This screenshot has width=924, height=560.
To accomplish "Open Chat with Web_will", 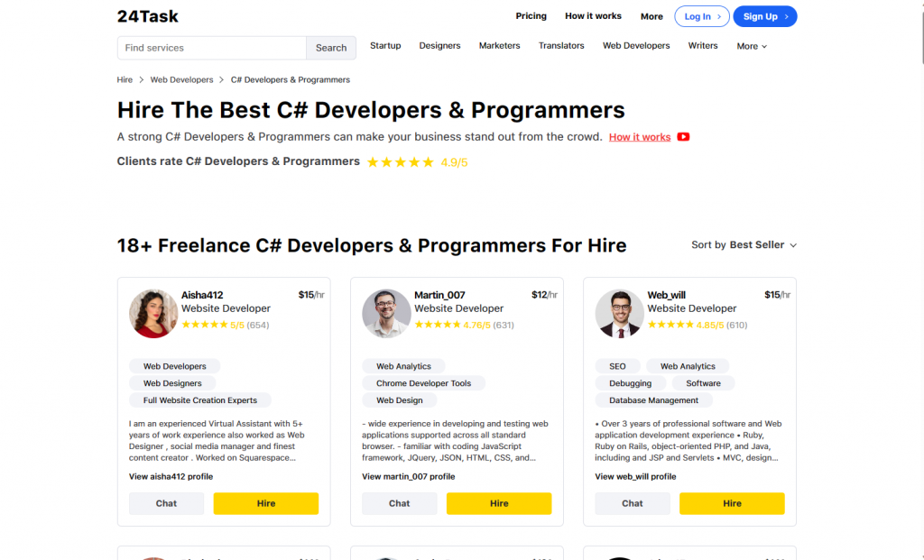I will [x=632, y=503].
